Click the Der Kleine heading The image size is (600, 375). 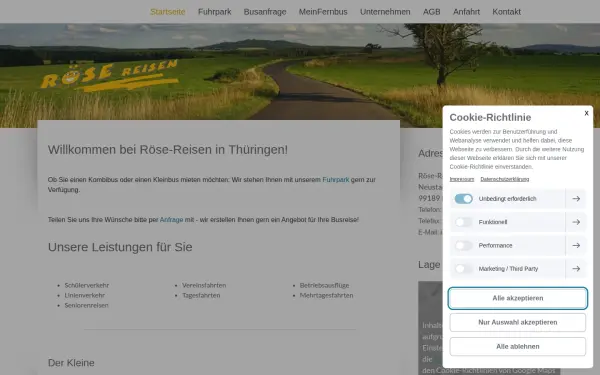pyautogui.click(x=71, y=363)
